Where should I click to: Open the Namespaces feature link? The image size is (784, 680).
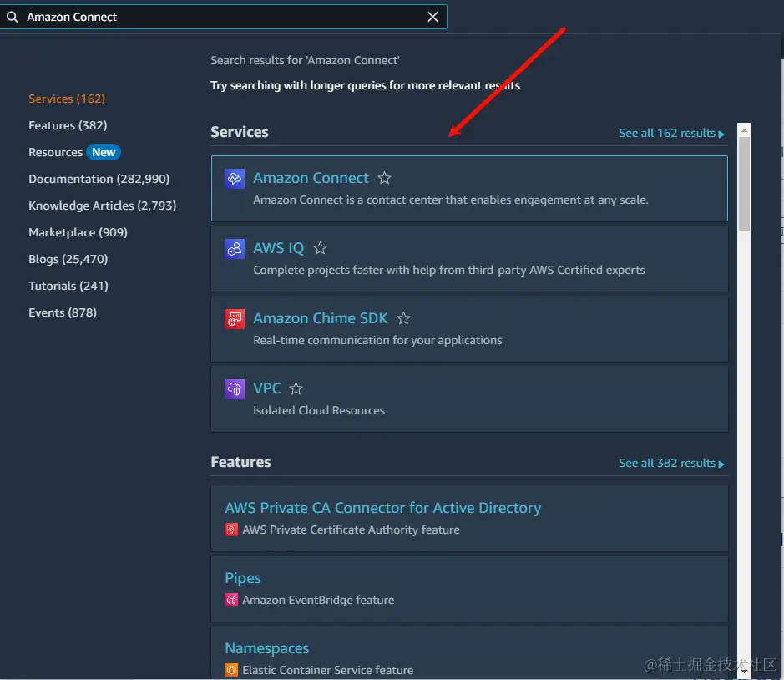click(267, 648)
